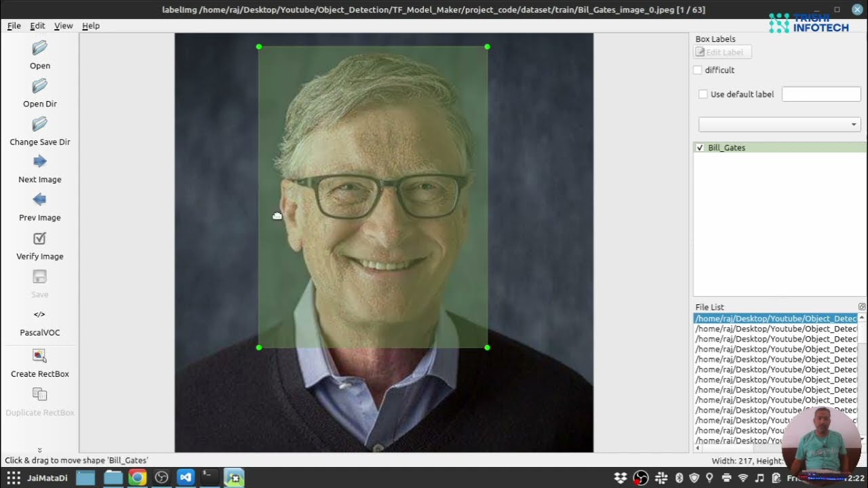This screenshot has width=868, height=488.
Task: Click inside the default label text field
Action: (821, 94)
